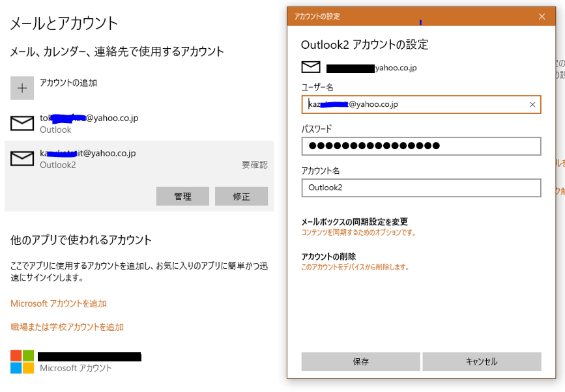Screen dimensions: 565x392
Task: Focus the パスワード input field
Action: pyautogui.click(x=421, y=146)
